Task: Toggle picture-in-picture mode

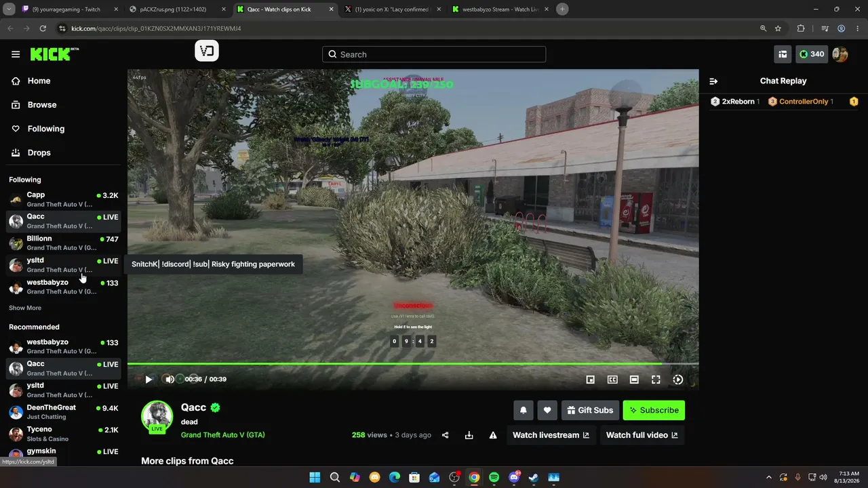Action: point(591,380)
